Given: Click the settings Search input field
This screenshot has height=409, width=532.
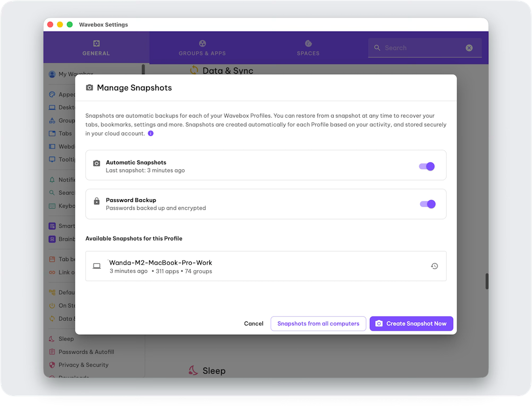Looking at the screenshot, I should click(x=422, y=48).
